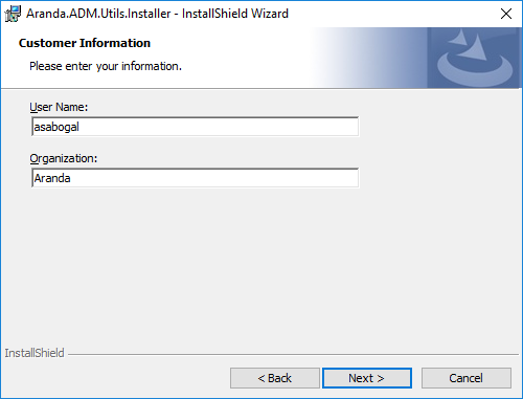523x399 pixels.
Task: Click the Customer Information heading
Action: [85, 43]
